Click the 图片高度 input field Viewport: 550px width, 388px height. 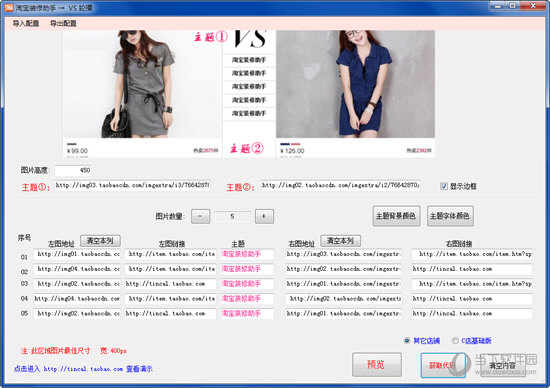73,170
